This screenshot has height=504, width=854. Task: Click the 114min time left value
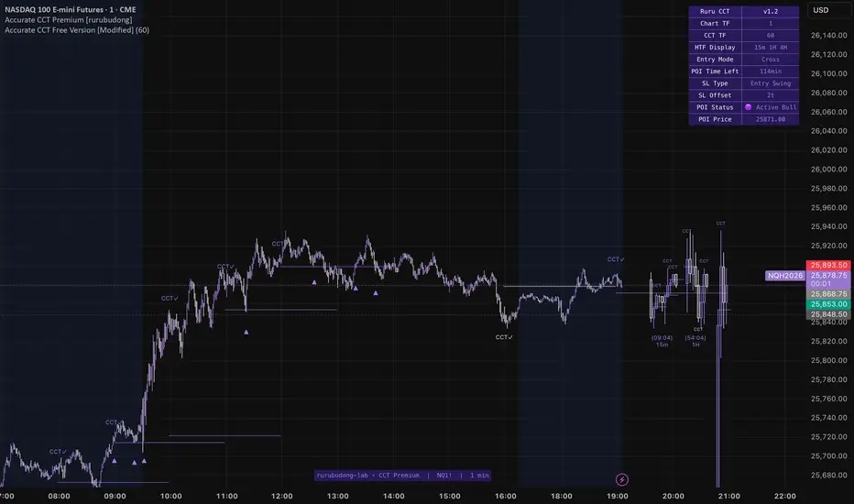[x=770, y=71]
